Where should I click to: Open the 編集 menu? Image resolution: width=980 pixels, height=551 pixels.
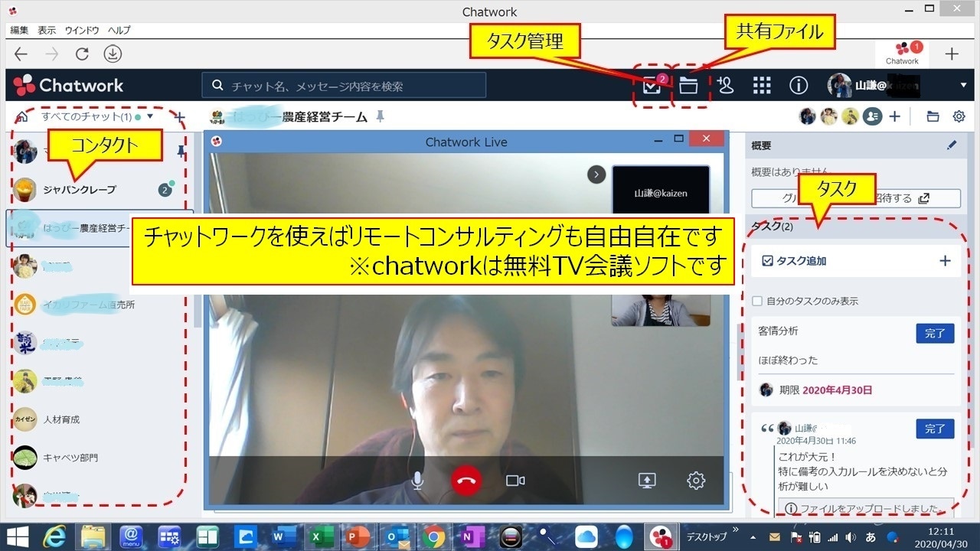(19, 31)
